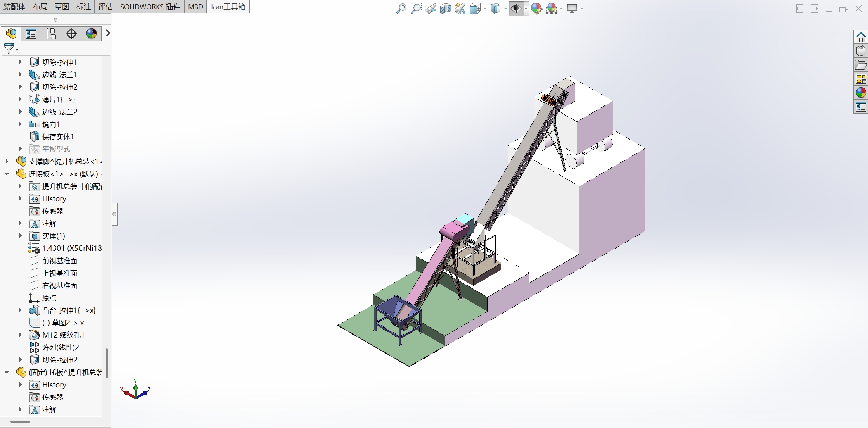Switch to SOLIDWORKS 插件 tab

[150, 7]
